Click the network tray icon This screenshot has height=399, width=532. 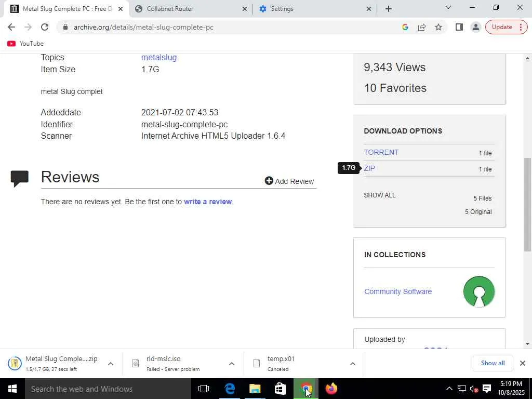click(461, 389)
